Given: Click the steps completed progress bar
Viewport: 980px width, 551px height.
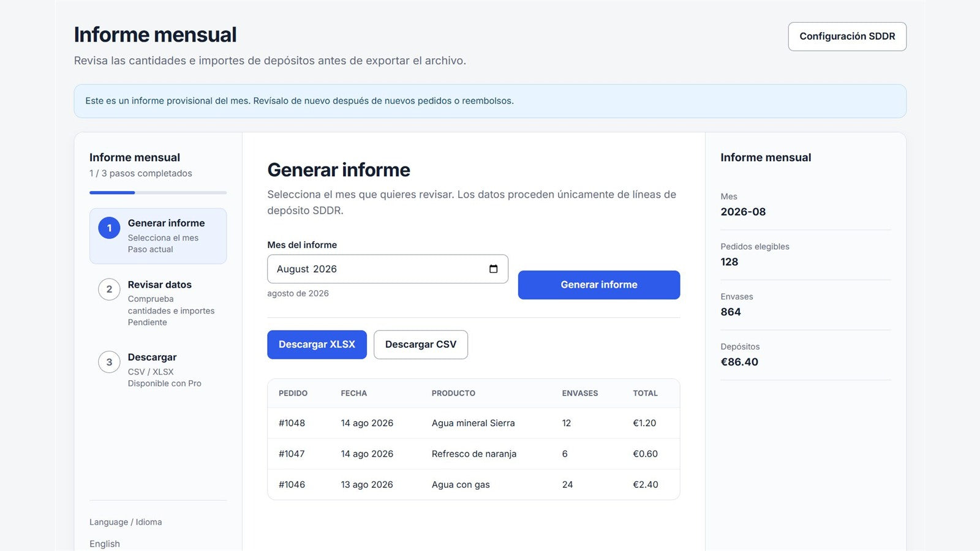Looking at the screenshot, I should [158, 193].
